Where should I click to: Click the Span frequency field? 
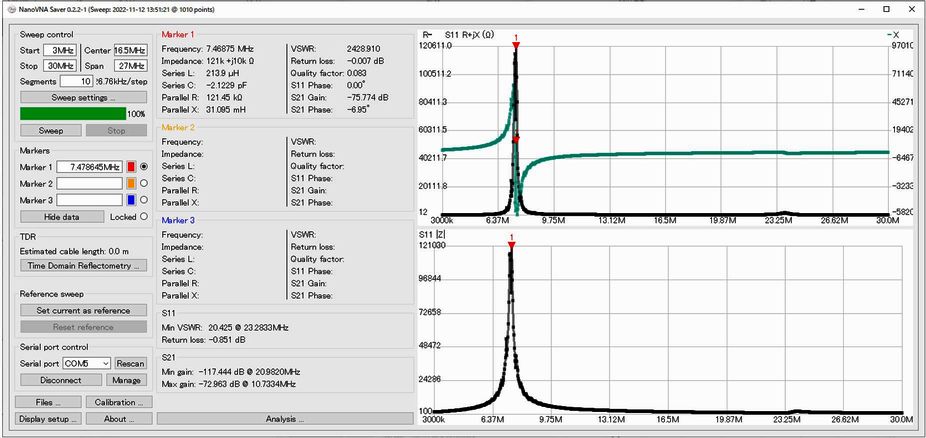tap(130, 66)
